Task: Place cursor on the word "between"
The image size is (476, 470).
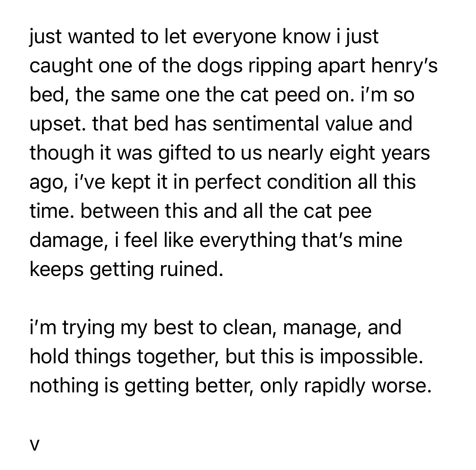Action: pos(119,212)
